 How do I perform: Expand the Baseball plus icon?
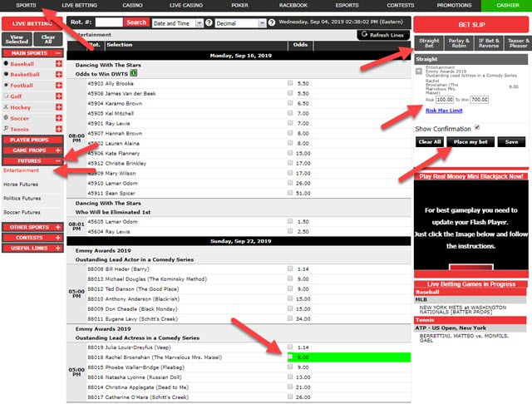pos(58,63)
